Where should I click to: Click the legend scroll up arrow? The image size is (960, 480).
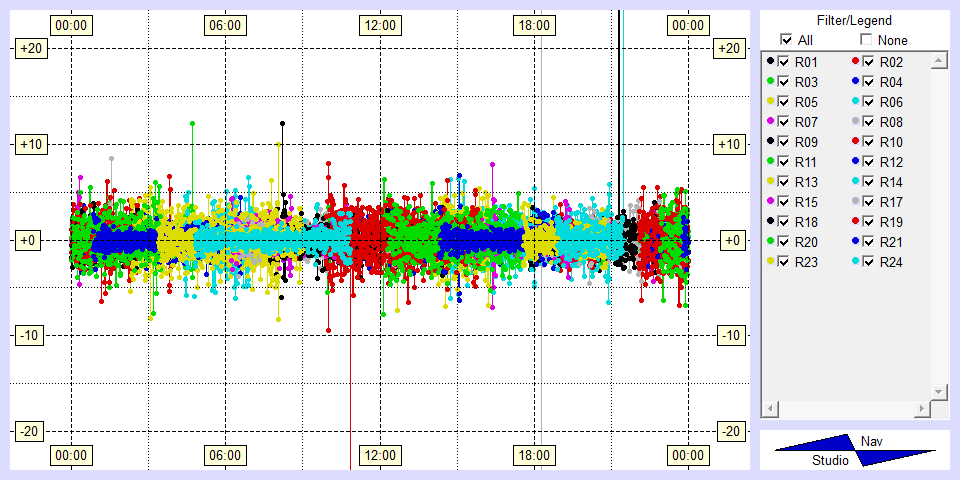938,62
